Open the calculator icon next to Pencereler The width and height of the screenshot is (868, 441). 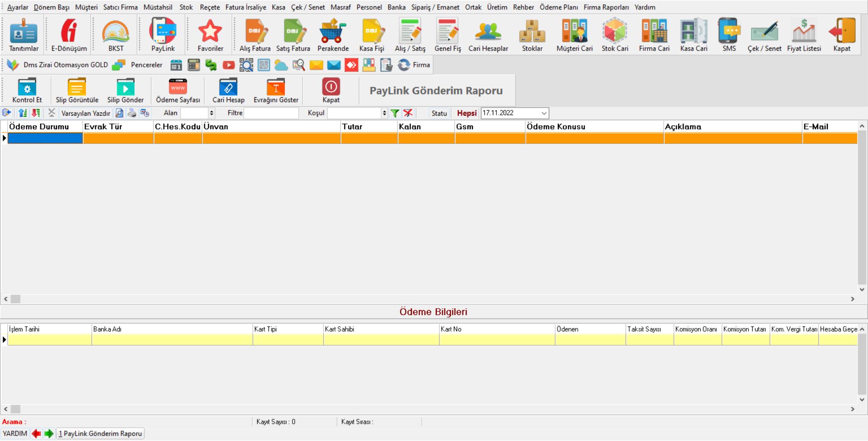[x=193, y=65]
